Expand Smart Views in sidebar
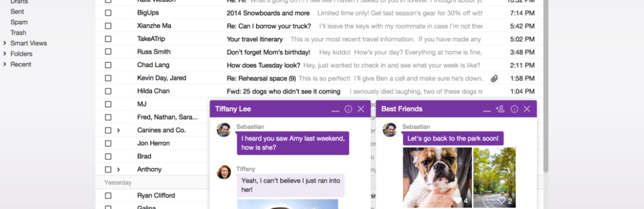The image size is (644, 209). tap(5, 43)
